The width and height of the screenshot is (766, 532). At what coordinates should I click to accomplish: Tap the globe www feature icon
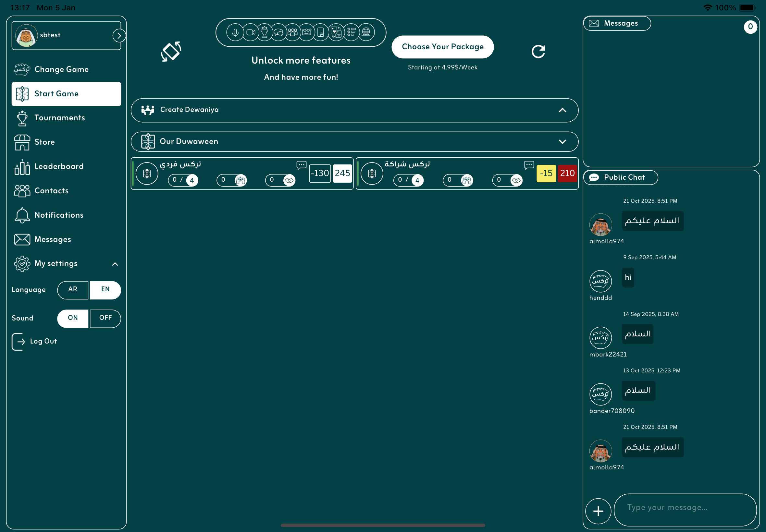click(x=366, y=32)
